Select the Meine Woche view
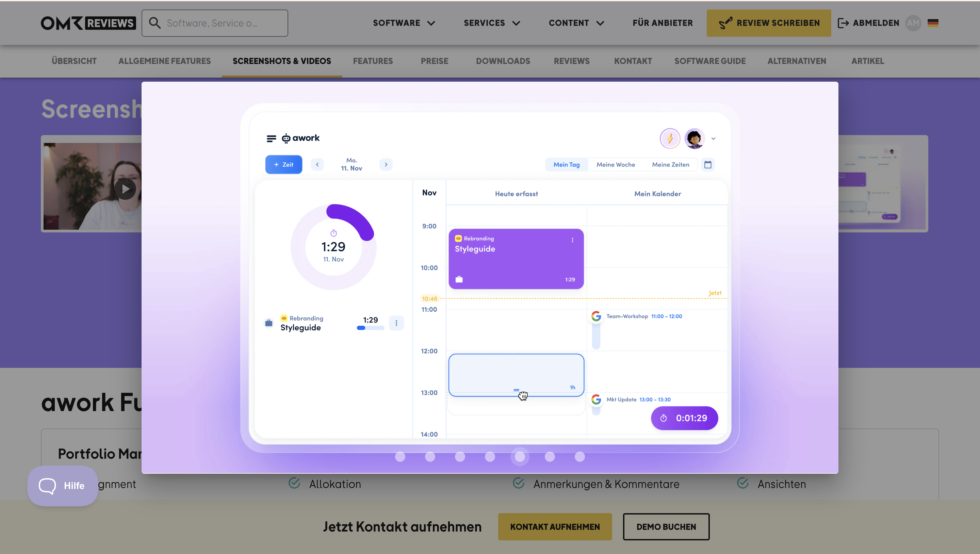 click(x=616, y=164)
